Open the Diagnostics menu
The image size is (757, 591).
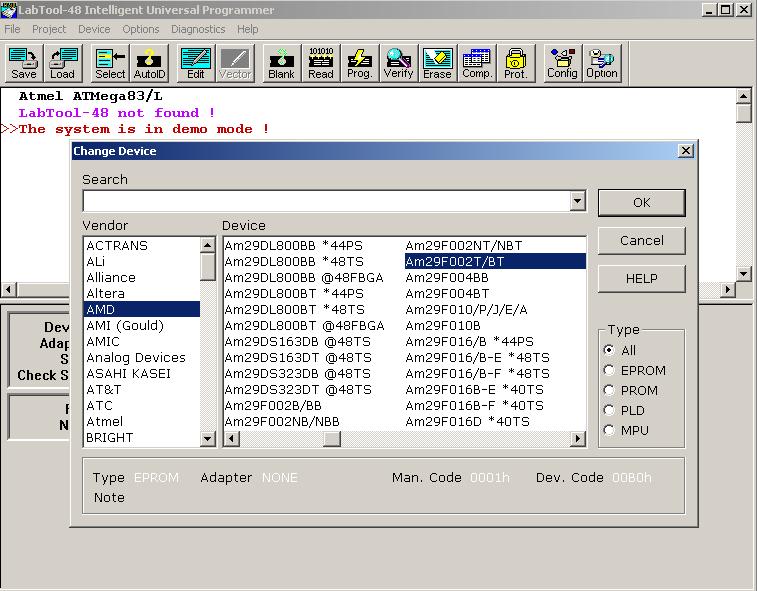[198, 30]
